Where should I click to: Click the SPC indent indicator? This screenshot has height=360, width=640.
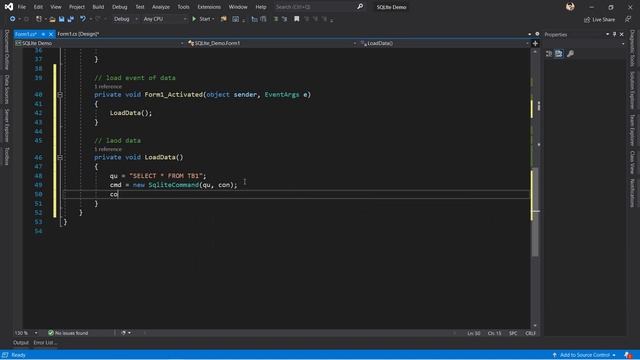pos(513,333)
